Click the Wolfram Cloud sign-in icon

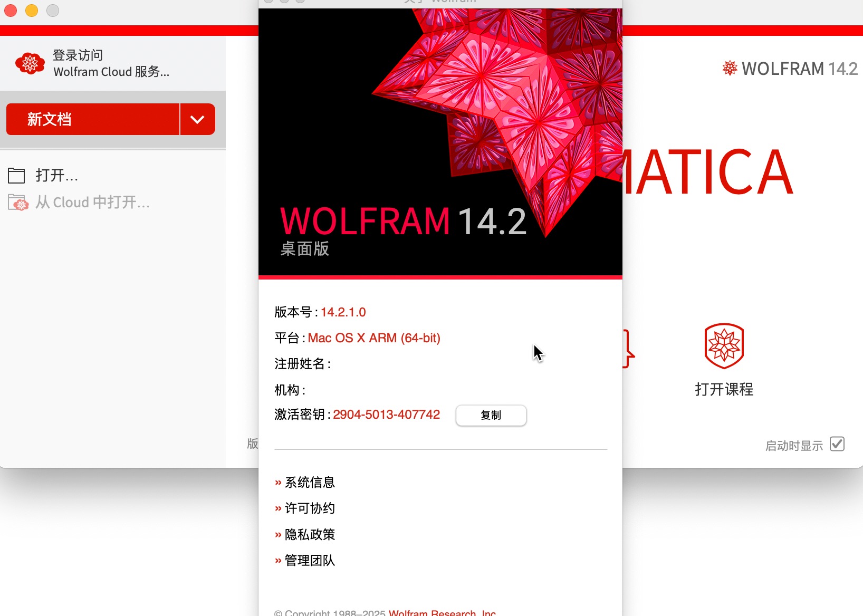(30, 63)
